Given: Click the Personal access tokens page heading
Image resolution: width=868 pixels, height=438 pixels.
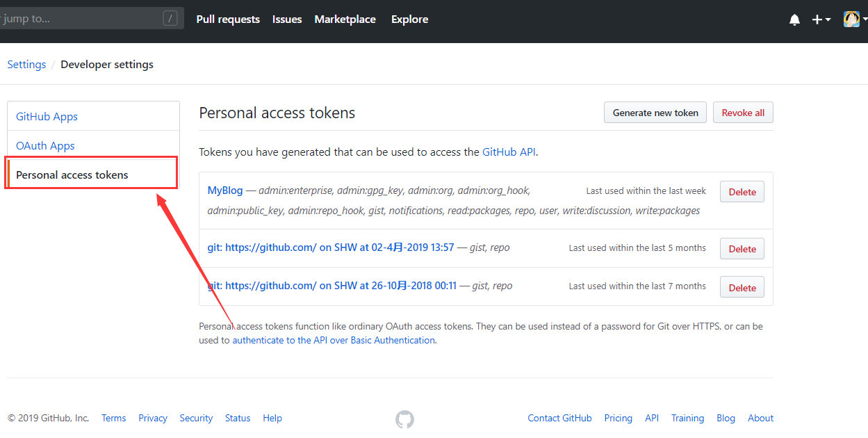Looking at the screenshot, I should [277, 113].
